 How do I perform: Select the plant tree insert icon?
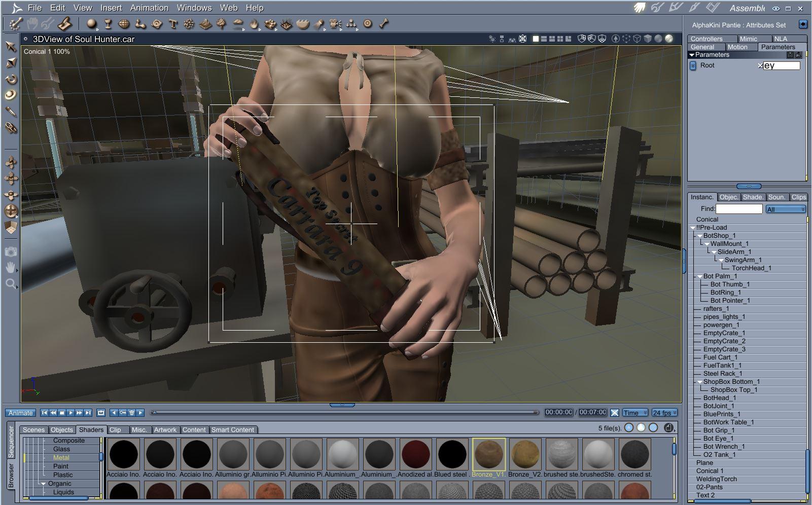point(222,23)
